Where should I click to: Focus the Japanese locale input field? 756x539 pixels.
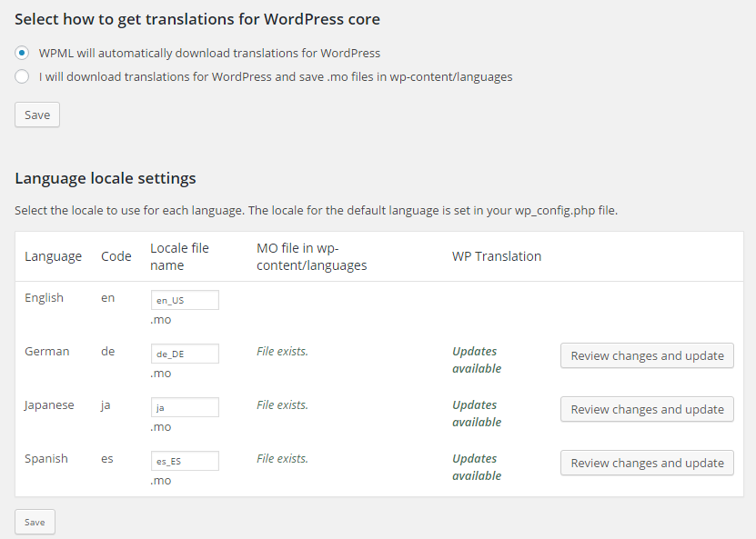(185, 407)
